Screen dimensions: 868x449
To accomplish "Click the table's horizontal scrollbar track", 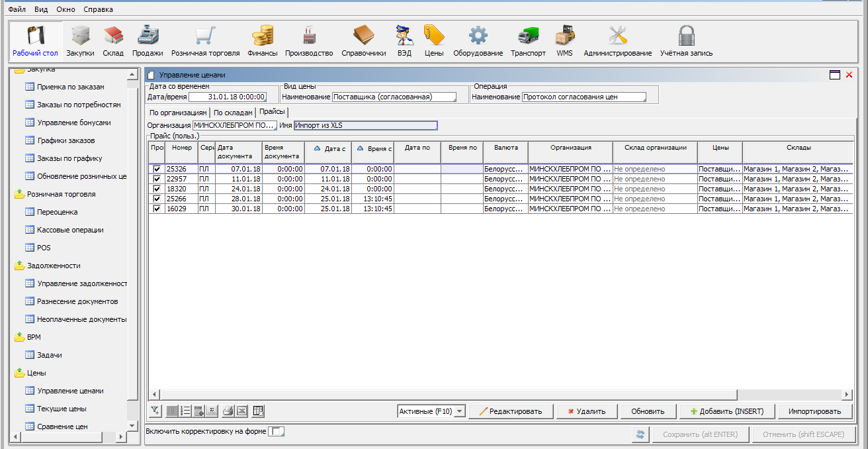I will (463, 395).
